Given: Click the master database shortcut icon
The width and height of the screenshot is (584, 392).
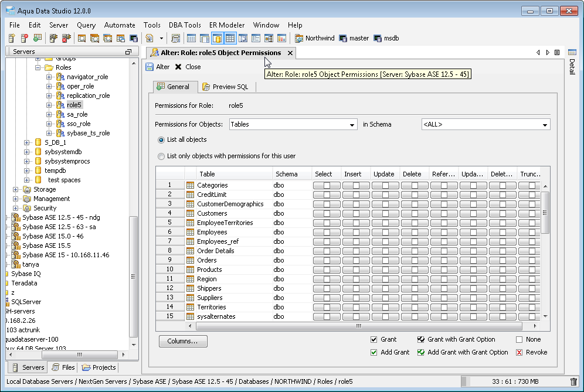Looking at the screenshot, I should click(x=343, y=38).
